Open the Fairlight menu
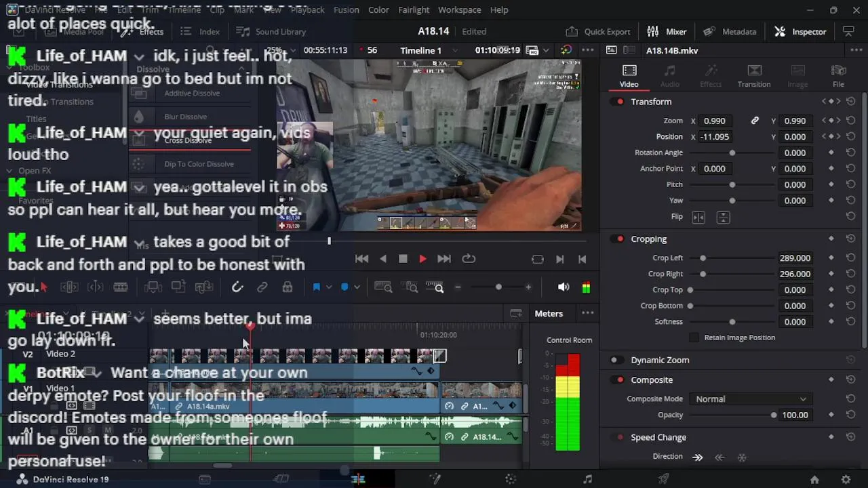The height and width of the screenshot is (488, 868). pos(414,9)
